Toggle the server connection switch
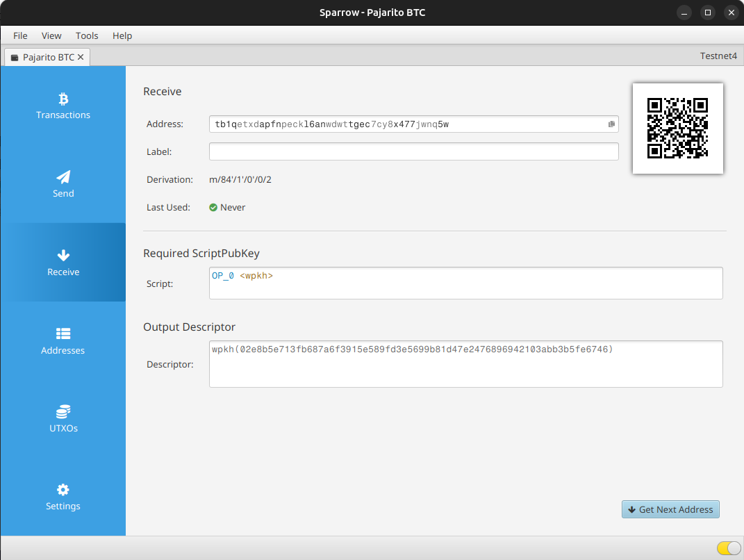 728,548
